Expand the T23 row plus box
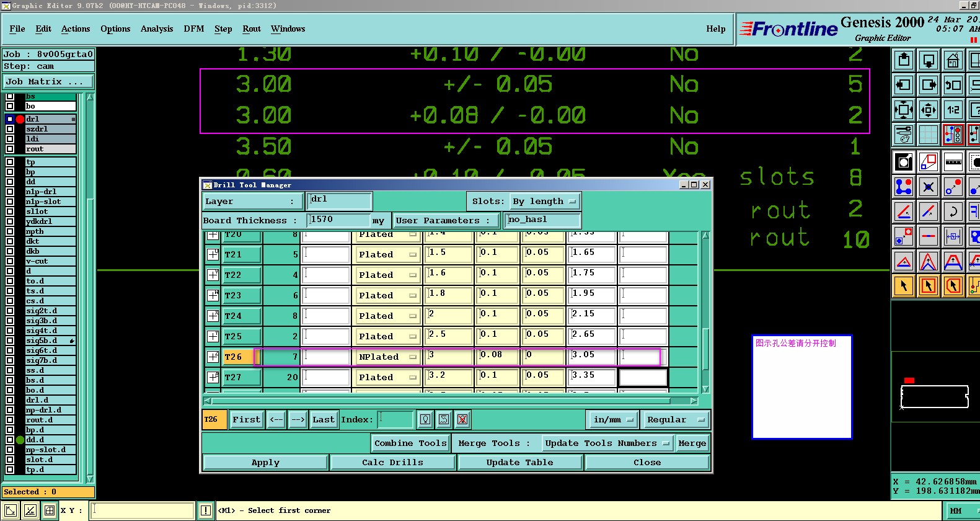The height and width of the screenshot is (521, 980). coord(213,295)
